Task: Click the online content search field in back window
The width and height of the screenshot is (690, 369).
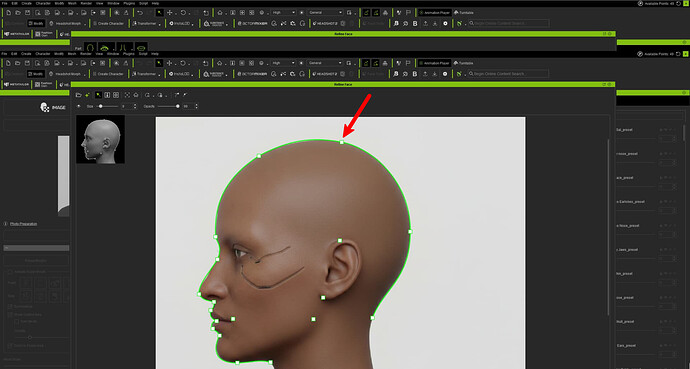Action: tap(508, 23)
